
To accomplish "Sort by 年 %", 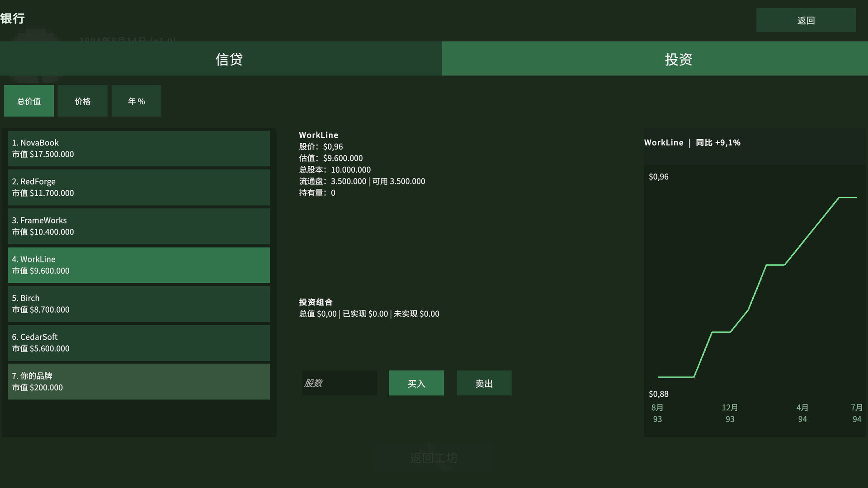I will (x=137, y=101).
